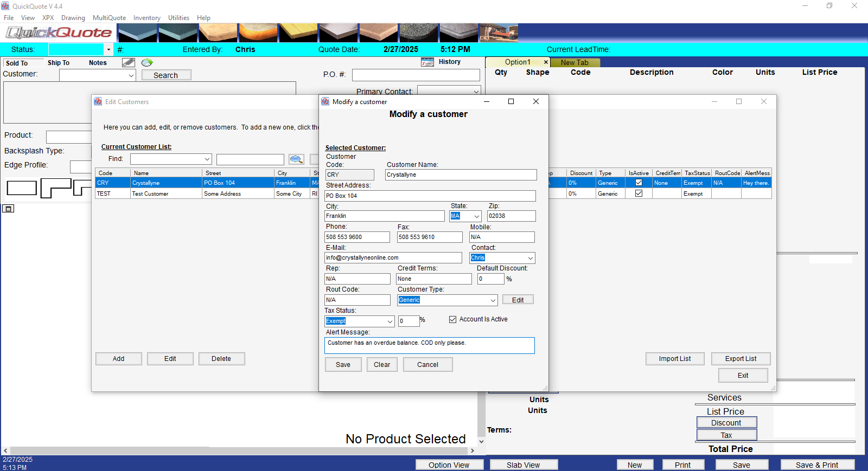This screenshot has height=471, width=868.
Task: Click QuickQuote app icon in main title bar
Action: (x=5, y=6)
